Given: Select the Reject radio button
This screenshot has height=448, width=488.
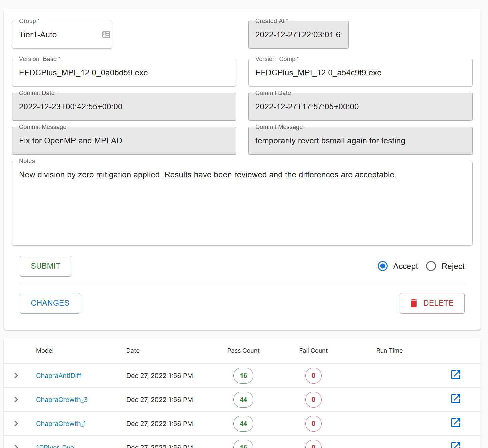Looking at the screenshot, I should pos(431,266).
